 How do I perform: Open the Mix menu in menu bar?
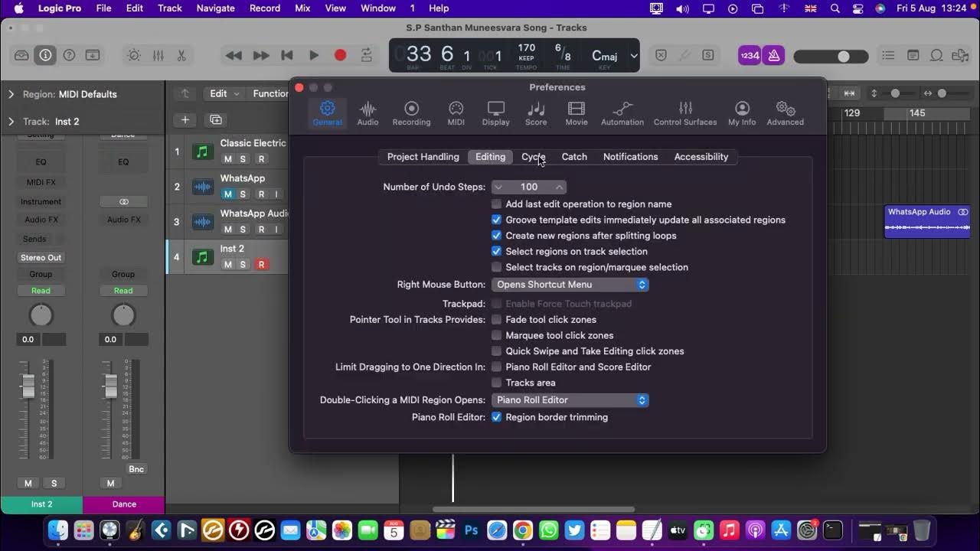(302, 8)
